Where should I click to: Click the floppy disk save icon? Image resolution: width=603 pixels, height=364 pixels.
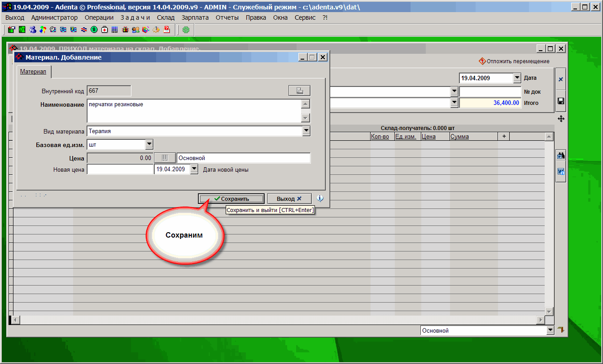[560, 101]
